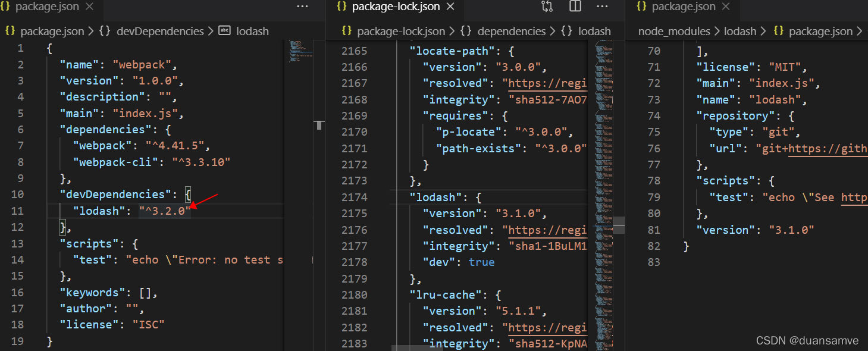Click "version": "3.1.0" on line 81
Viewport: 868px width, 351px height.
coord(756,230)
